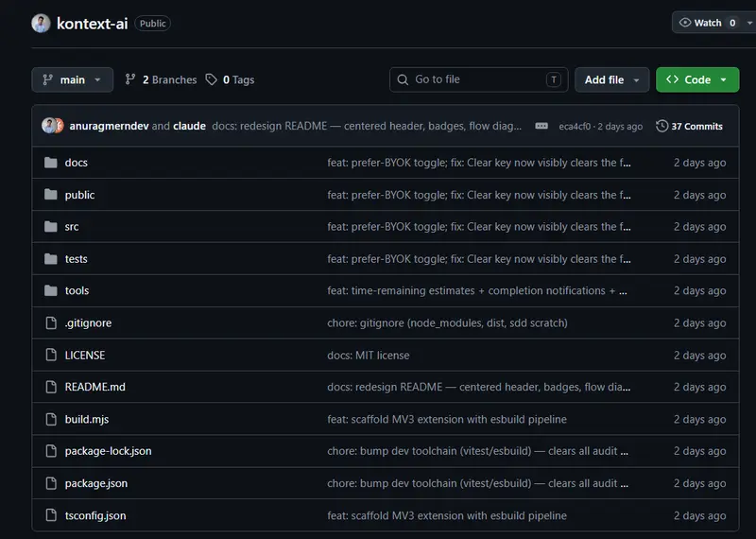Screen dimensions: 756x539
Task: Open the package.json file
Action: (x=96, y=483)
